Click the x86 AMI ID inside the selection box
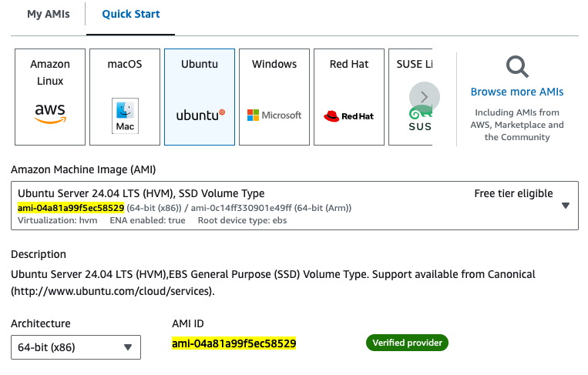588x375 pixels. [71, 208]
